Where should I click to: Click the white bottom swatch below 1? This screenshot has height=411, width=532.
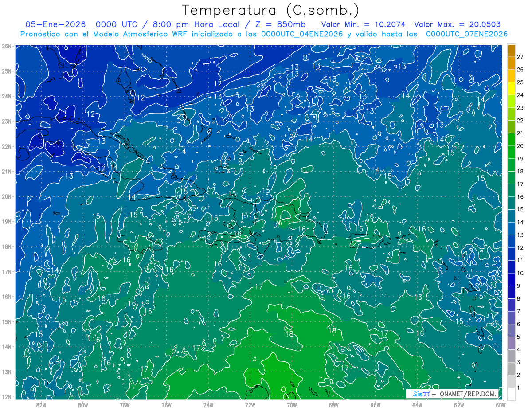click(x=511, y=394)
